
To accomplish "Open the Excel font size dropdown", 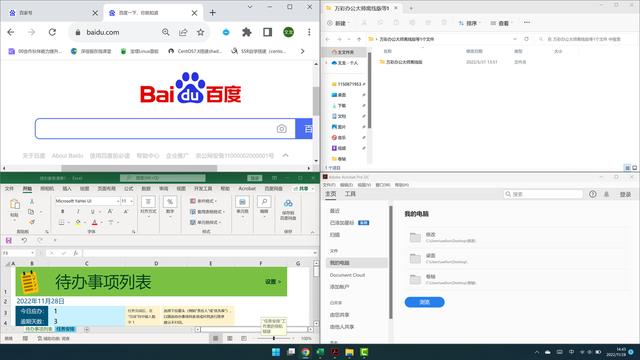I will pyautogui.click(x=131, y=201).
